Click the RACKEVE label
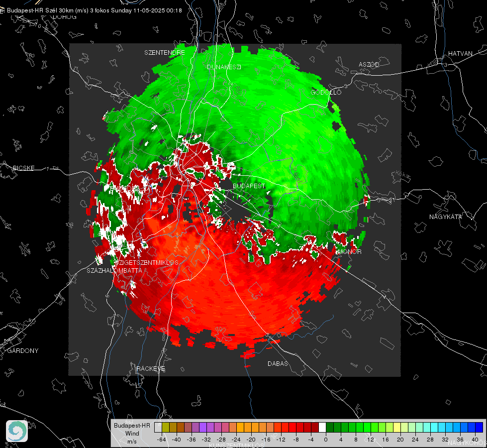Viewport: 487px width, 448px height. click(151, 369)
